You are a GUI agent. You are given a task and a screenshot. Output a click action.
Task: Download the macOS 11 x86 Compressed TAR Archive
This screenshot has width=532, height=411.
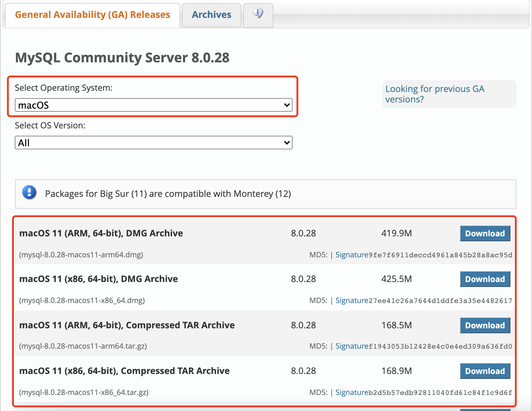coord(485,371)
